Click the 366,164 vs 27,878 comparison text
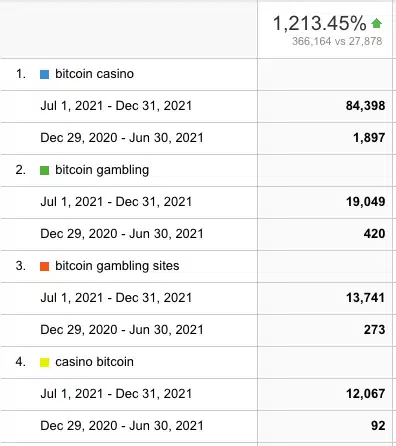This screenshot has height=446, width=396. tap(337, 41)
